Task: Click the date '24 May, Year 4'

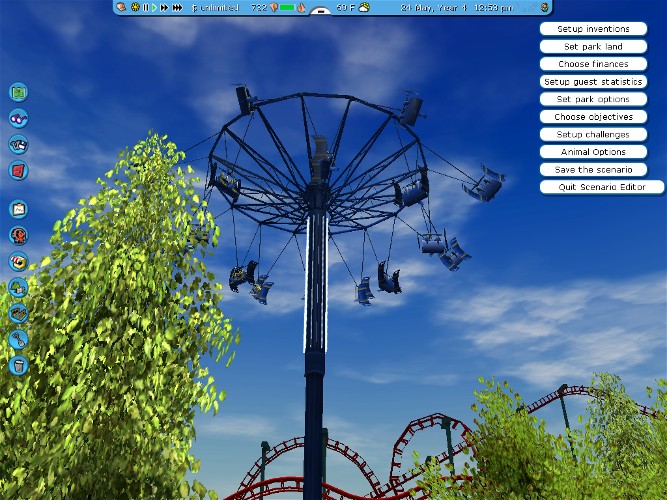Action: coord(434,8)
